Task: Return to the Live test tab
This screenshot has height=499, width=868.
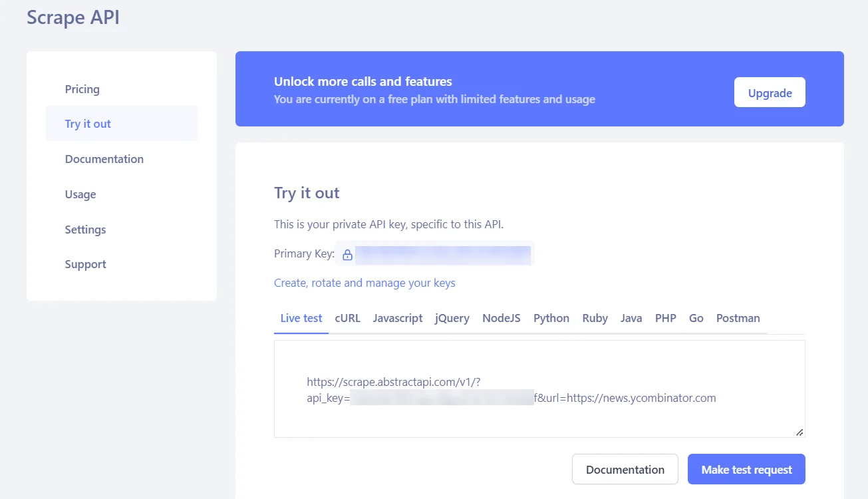Action: [x=301, y=318]
